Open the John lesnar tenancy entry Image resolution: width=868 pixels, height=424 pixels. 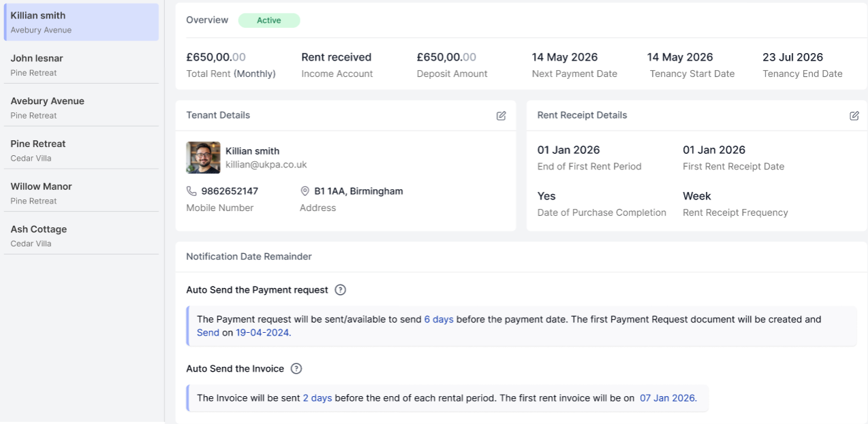click(x=81, y=65)
